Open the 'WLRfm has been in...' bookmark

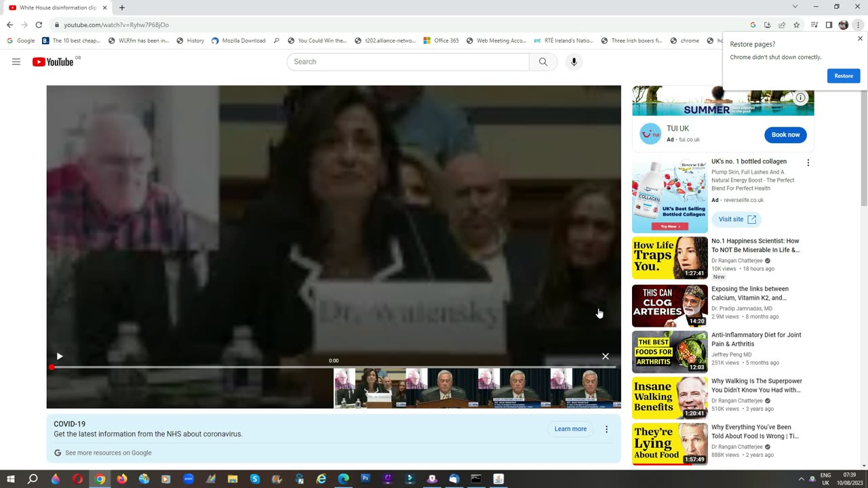[139, 41]
